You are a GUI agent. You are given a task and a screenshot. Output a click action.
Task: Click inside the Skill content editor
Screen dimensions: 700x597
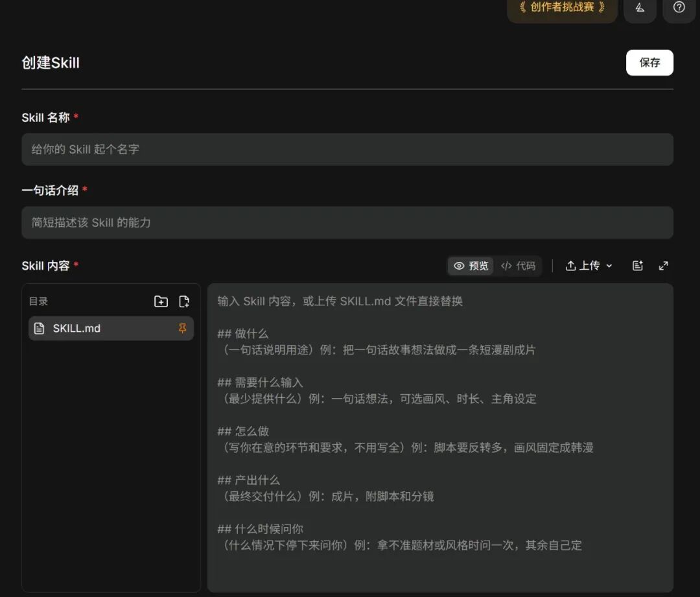(440, 438)
